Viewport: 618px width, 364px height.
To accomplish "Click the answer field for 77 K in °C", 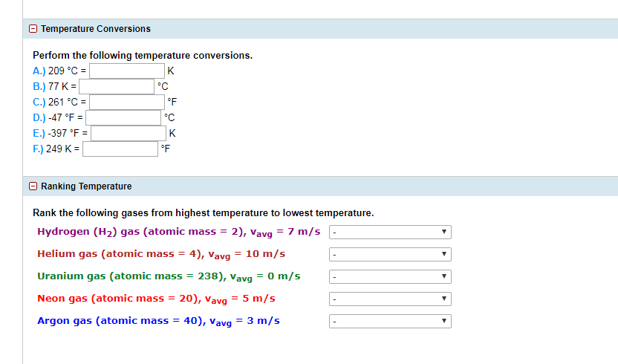I will (x=117, y=86).
